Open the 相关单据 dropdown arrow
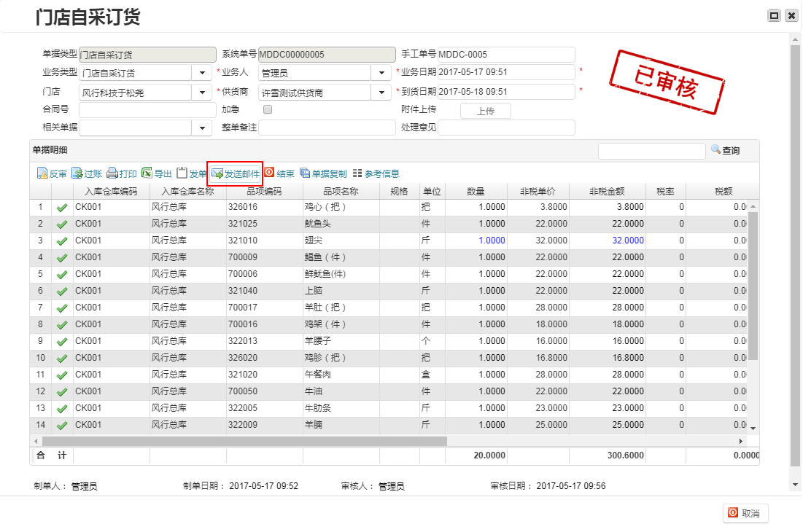803x532 pixels. 202,128
